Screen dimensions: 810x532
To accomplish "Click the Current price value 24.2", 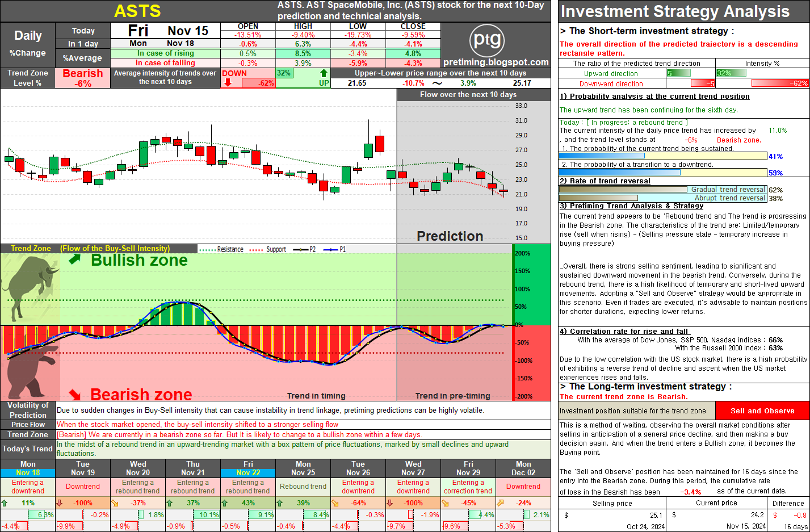I will (757, 515).
